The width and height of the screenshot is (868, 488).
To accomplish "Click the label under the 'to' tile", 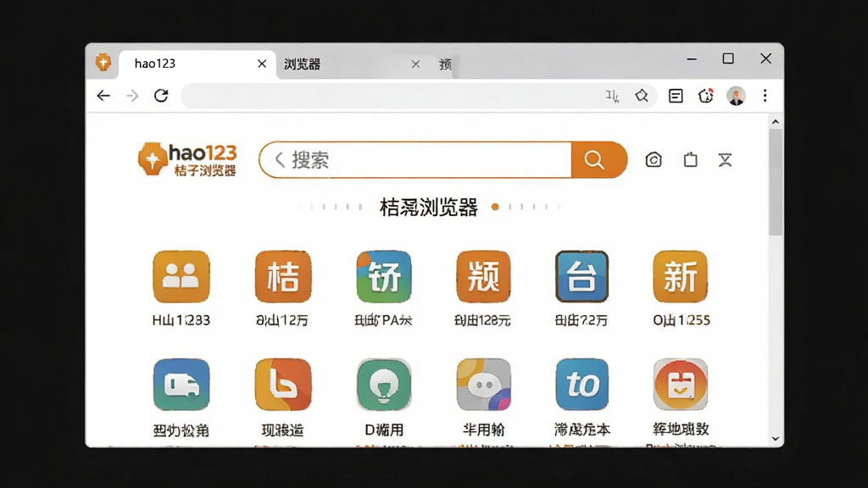I will click(581, 430).
